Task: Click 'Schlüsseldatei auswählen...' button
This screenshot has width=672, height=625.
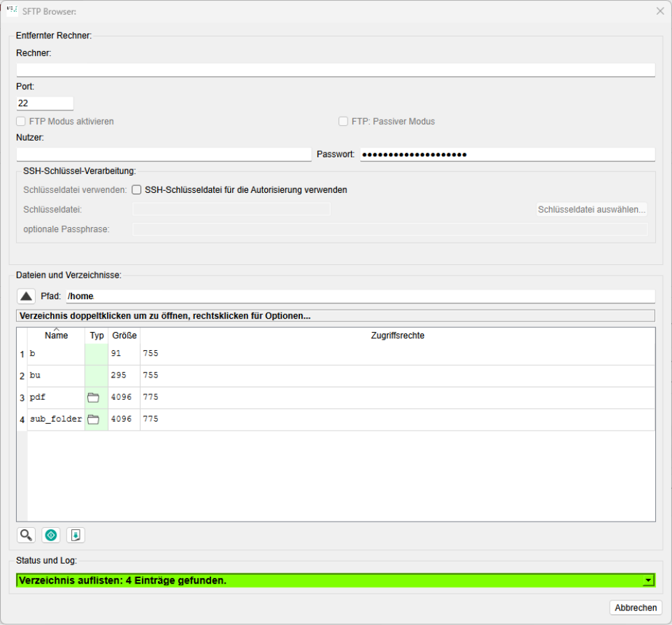Action: (x=592, y=210)
